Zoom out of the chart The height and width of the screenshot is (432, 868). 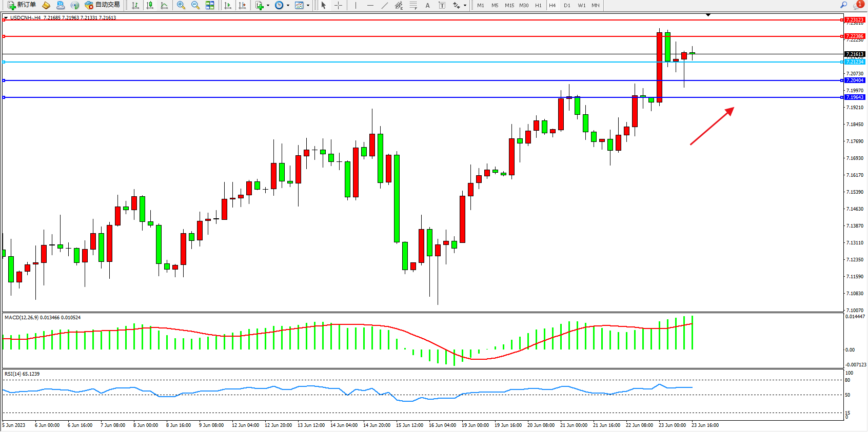pyautogui.click(x=195, y=5)
